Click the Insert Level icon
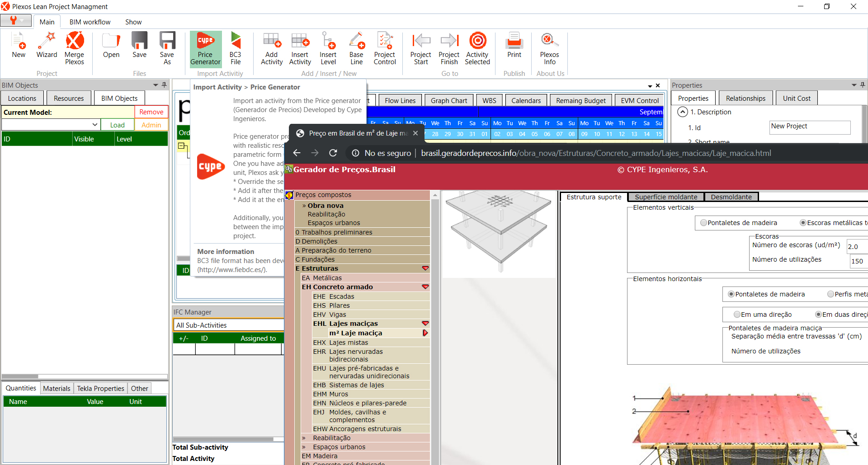 point(328,48)
